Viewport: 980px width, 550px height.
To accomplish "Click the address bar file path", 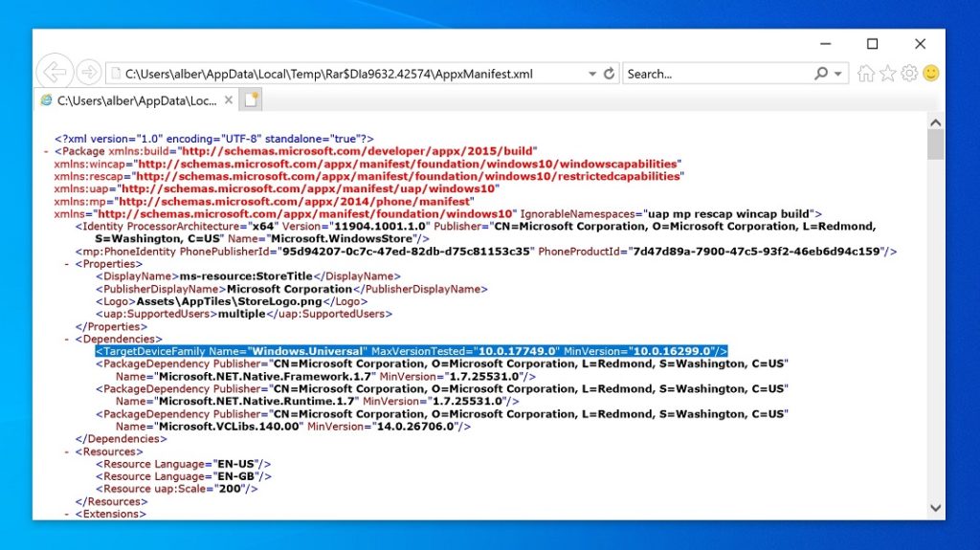I will coord(330,74).
